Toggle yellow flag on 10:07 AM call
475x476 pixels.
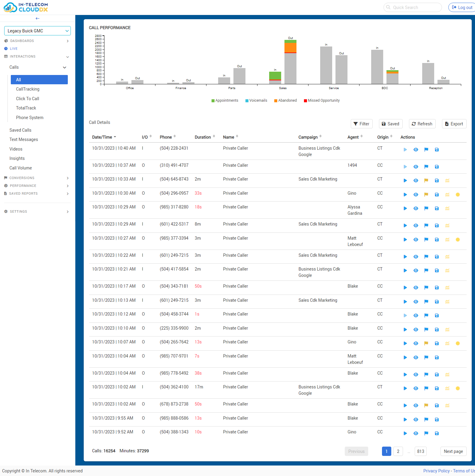(x=426, y=343)
